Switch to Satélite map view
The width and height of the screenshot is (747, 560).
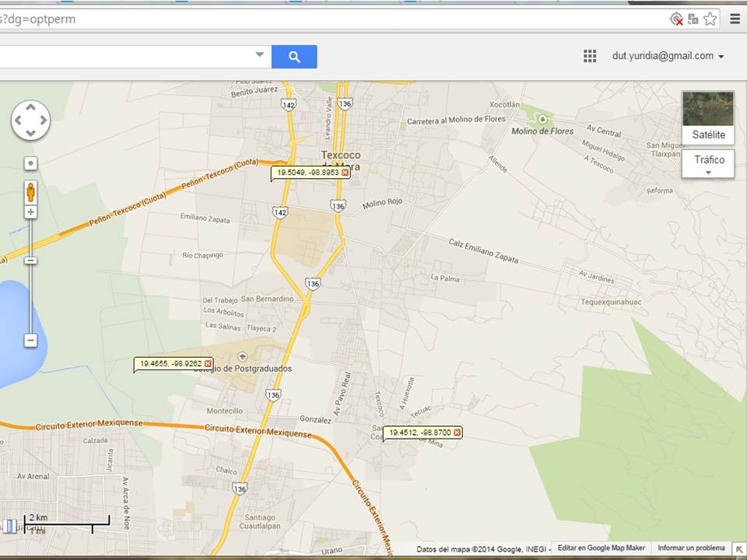click(x=707, y=117)
